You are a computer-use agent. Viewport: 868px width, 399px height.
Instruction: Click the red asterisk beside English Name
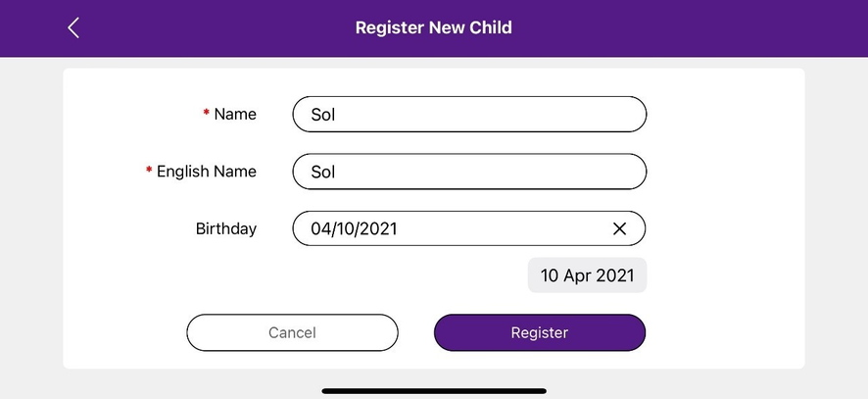[148, 172]
